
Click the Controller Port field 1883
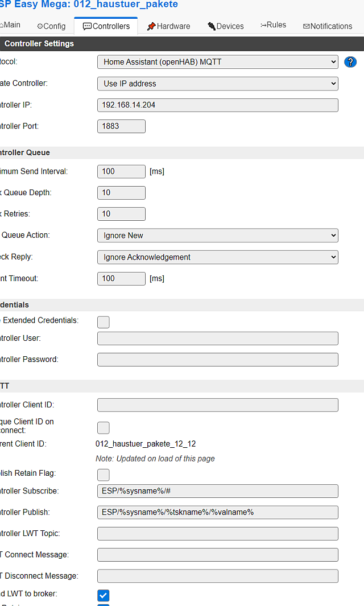click(121, 126)
